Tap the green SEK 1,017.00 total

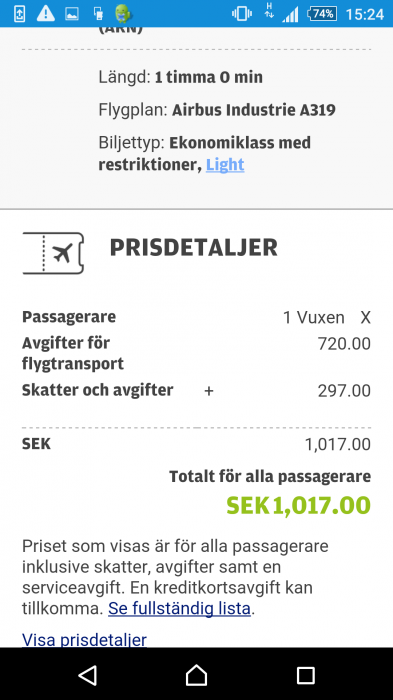(298, 505)
